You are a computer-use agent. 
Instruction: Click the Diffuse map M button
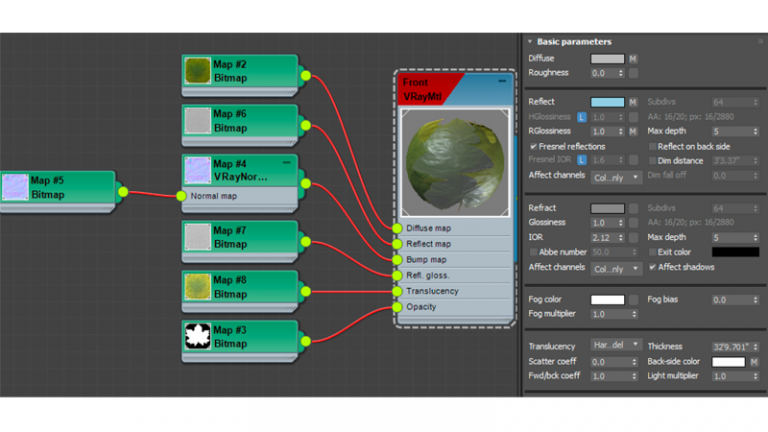pos(633,59)
